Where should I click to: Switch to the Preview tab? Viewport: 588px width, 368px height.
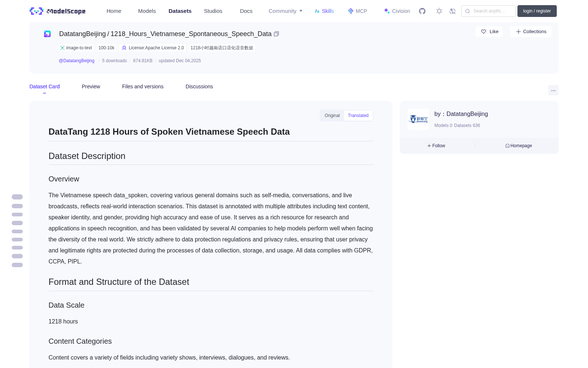tap(91, 86)
